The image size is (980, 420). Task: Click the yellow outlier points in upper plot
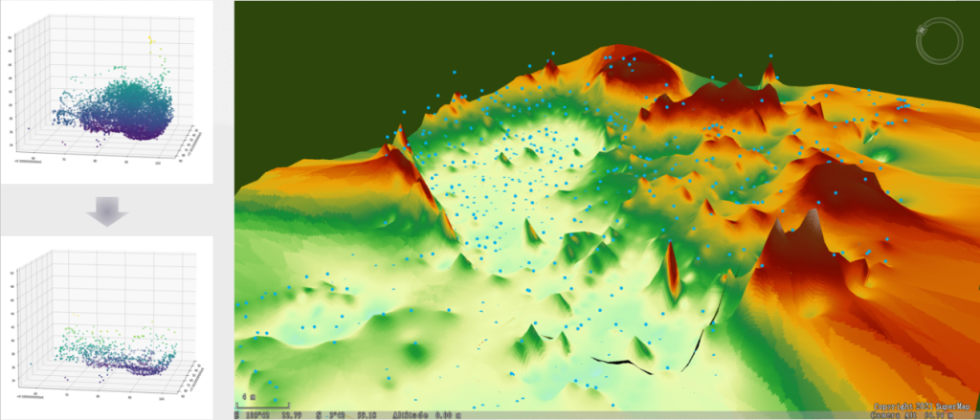(x=150, y=40)
